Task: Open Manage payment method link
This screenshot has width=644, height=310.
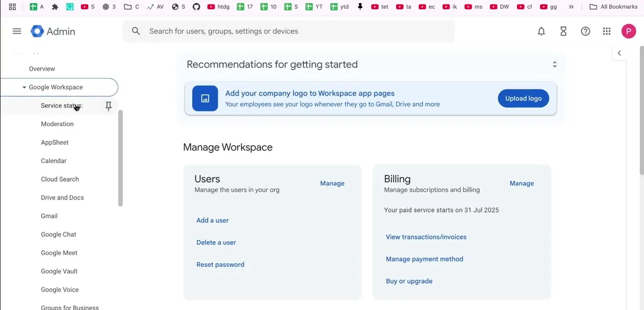Action: coord(425,259)
